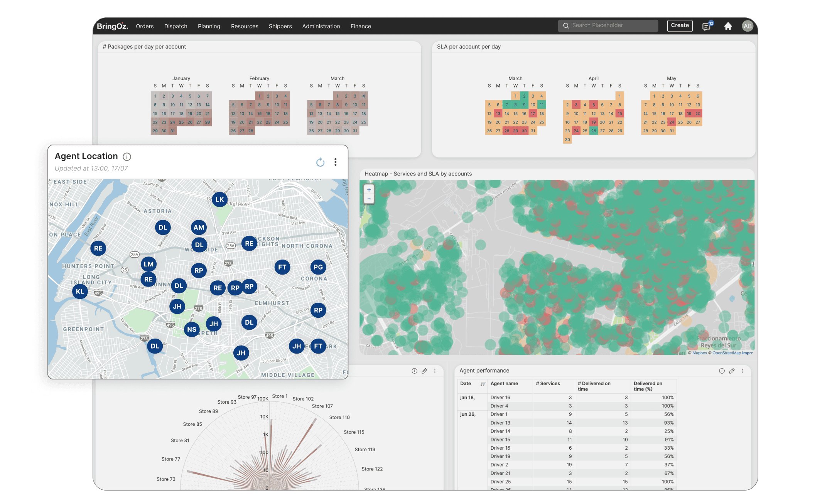Select the NS agent marker
Screen dimensions: 832x504
(x=192, y=329)
